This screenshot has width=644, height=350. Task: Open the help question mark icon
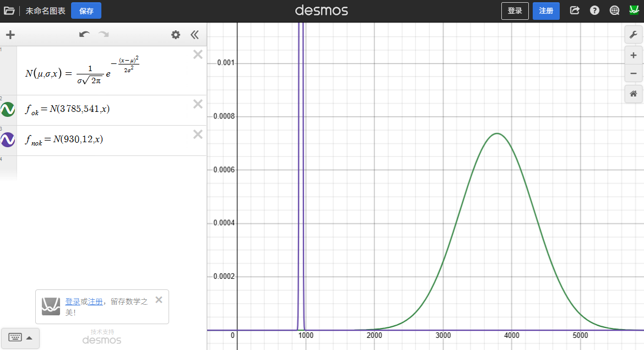(594, 10)
